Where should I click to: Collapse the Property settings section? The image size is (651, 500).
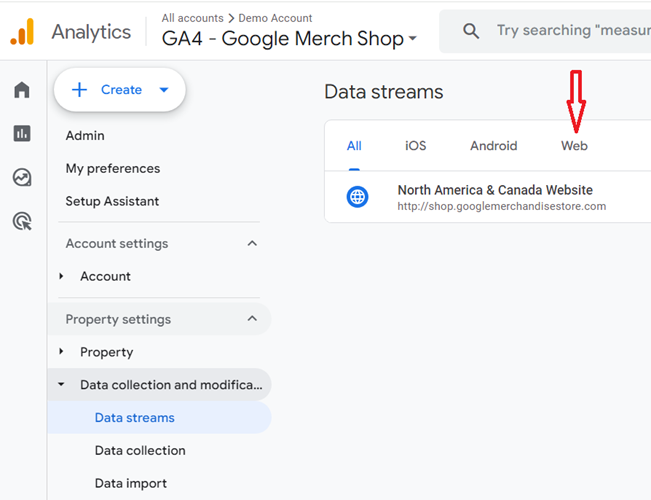click(252, 319)
